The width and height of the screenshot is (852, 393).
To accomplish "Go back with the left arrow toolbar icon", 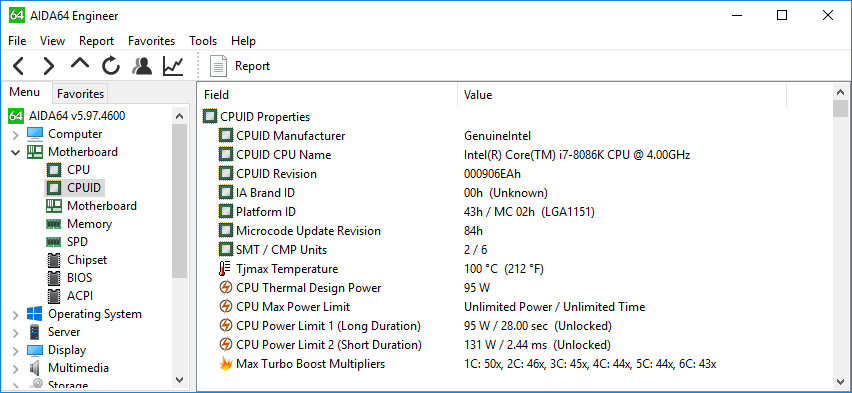I will pyautogui.click(x=18, y=66).
